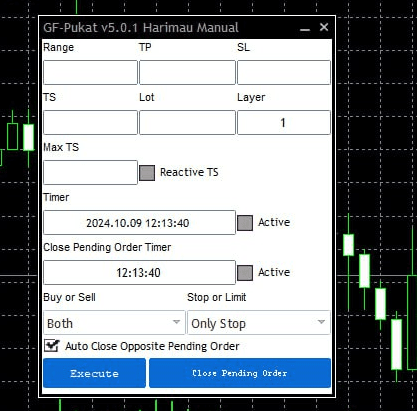The image size is (417, 411).
Task: Close the GF-Pukat Harimau Manual panel
Action: point(324,27)
